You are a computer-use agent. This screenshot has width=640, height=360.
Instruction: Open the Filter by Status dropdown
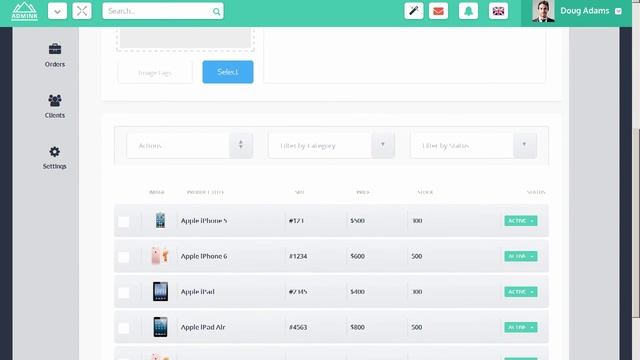click(x=473, y=145)
